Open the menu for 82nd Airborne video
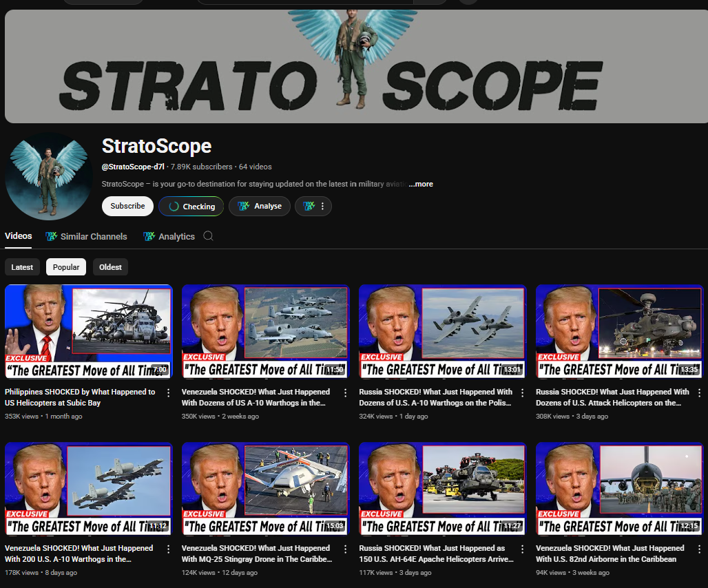Viewport: 708px width, 588px height. point(700,549)
